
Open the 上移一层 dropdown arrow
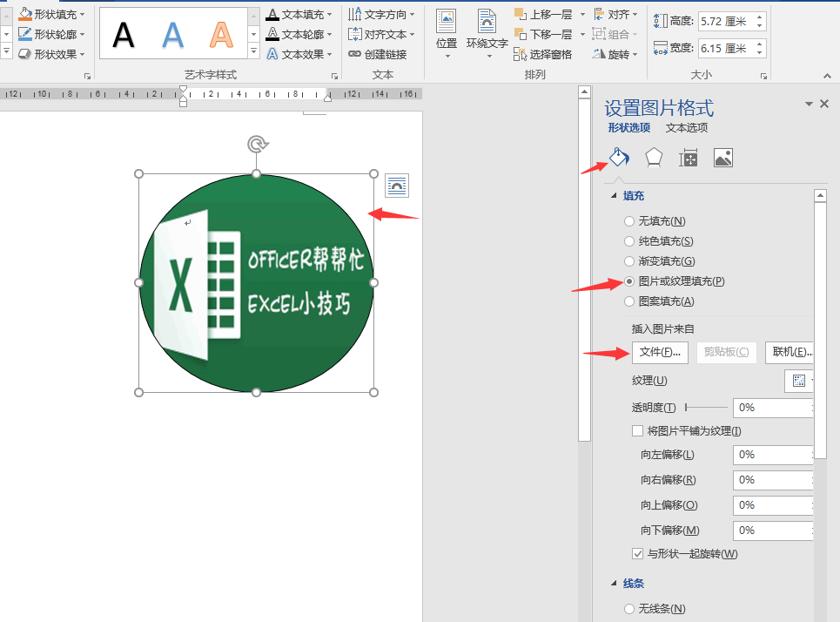(582, 15)
